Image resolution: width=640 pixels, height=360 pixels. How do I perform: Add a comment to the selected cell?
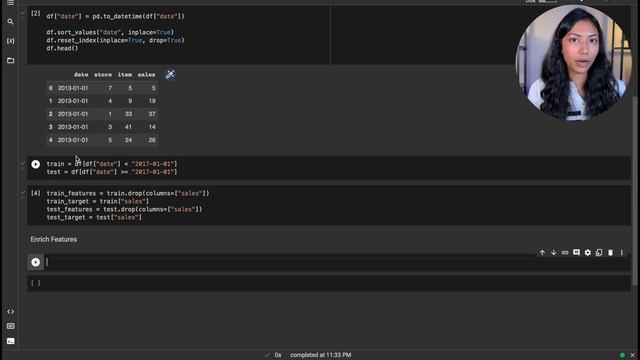576,253
